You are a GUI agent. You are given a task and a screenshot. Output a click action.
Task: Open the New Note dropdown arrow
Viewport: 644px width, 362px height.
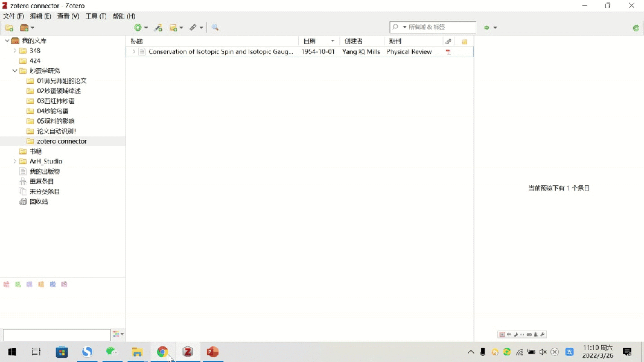pyautogui.click(x=181, y=28)
